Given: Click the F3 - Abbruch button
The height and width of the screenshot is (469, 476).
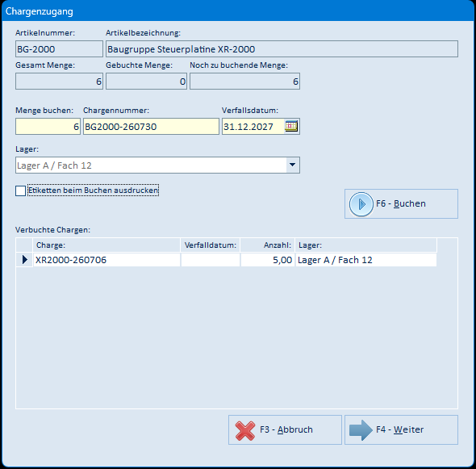Looking at the screenshot, I should point(285,429).
